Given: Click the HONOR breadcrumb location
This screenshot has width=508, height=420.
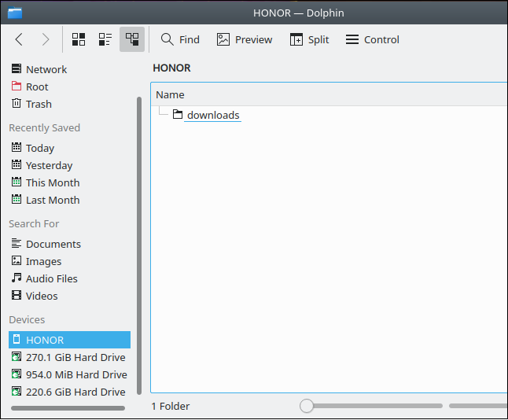Looking at the screenshot, I should click(171, 68).
